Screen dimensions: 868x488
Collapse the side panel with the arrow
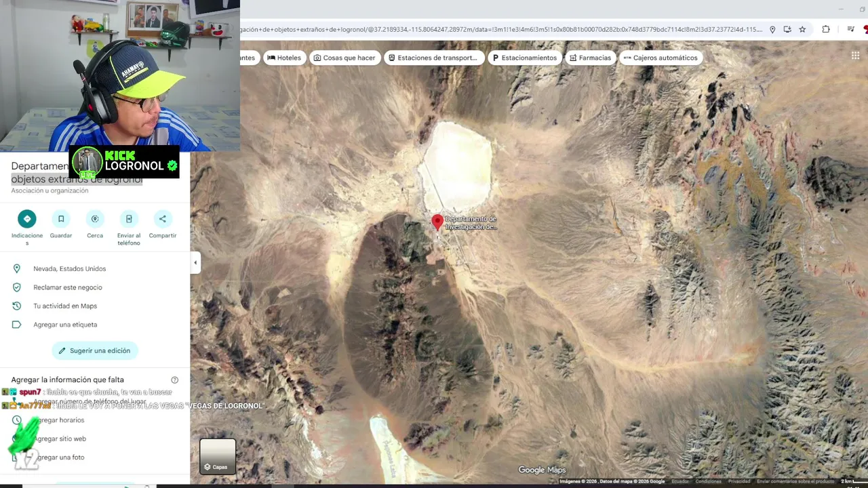point(195,262)
